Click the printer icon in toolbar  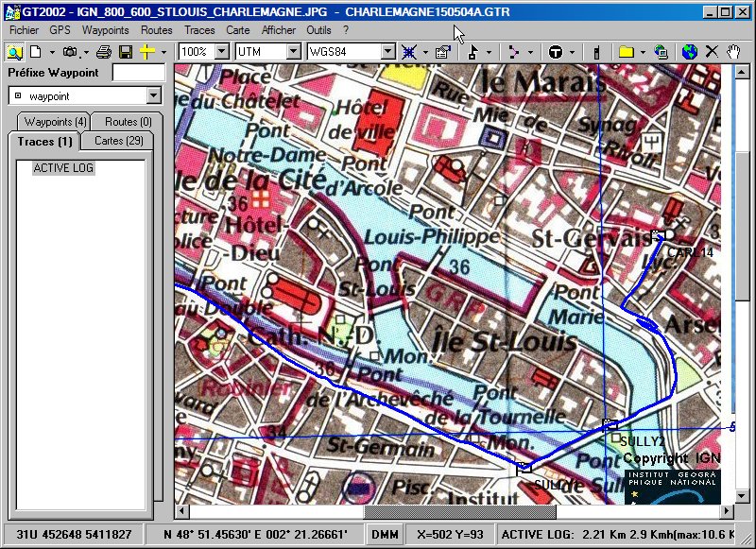(104, 52)
